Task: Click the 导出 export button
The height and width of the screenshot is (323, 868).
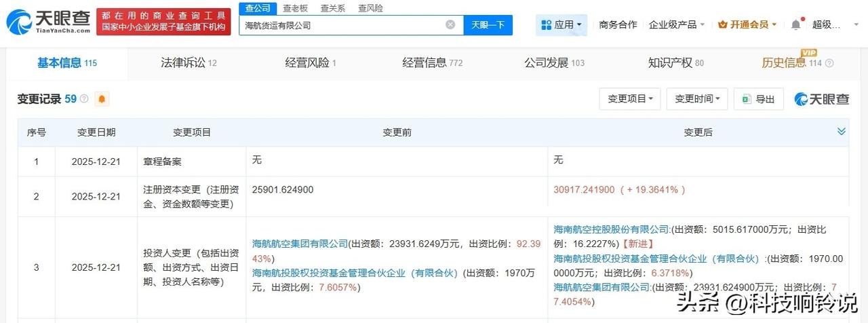Action: (759, 99)
